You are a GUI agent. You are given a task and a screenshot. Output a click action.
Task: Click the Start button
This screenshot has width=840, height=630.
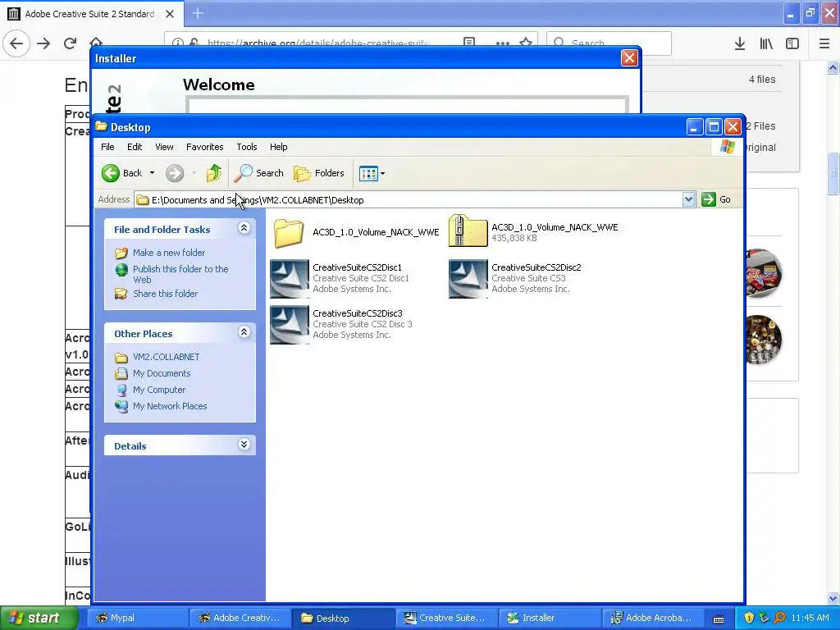[x=39, y=618]
